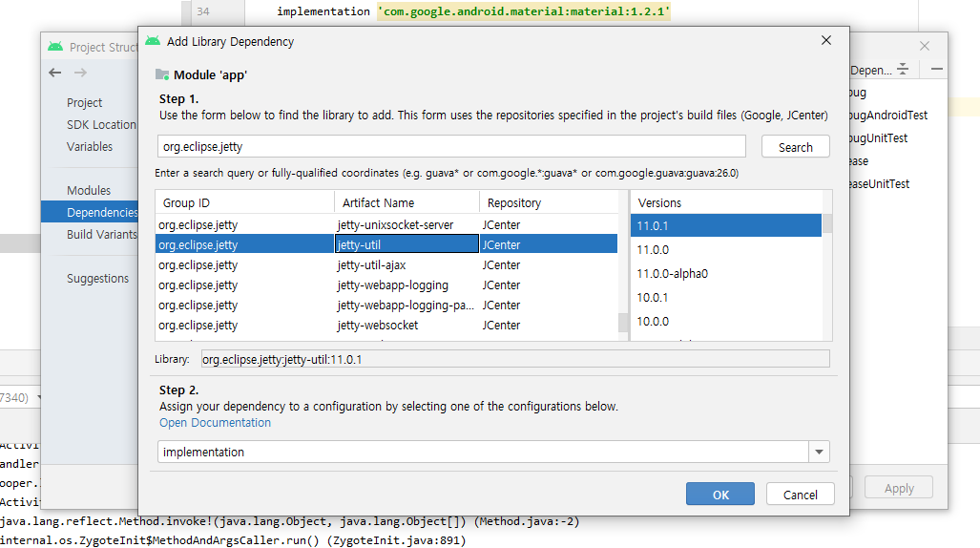Select the jetty-webapp-logging artifact row
This screenshot has height=548, width=980.
[x=386, y=285]
